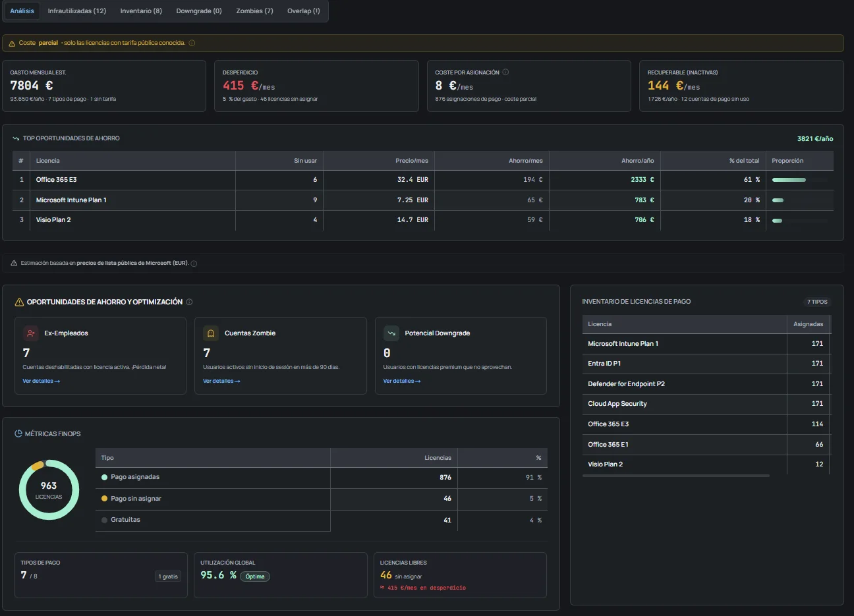Open the Análisis tab
Image resolution: width=854 pixels, height=616 pixels.
coord(22,11)
